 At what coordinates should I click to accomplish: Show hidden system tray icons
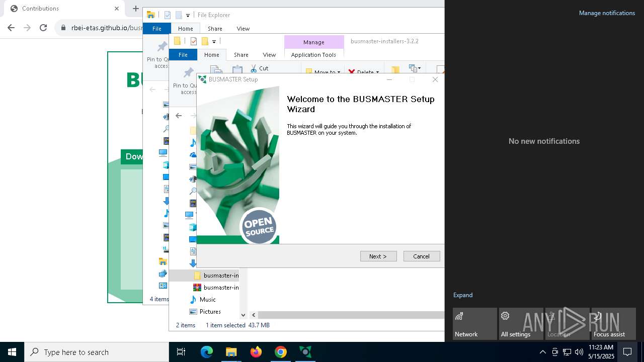point(542,352)
